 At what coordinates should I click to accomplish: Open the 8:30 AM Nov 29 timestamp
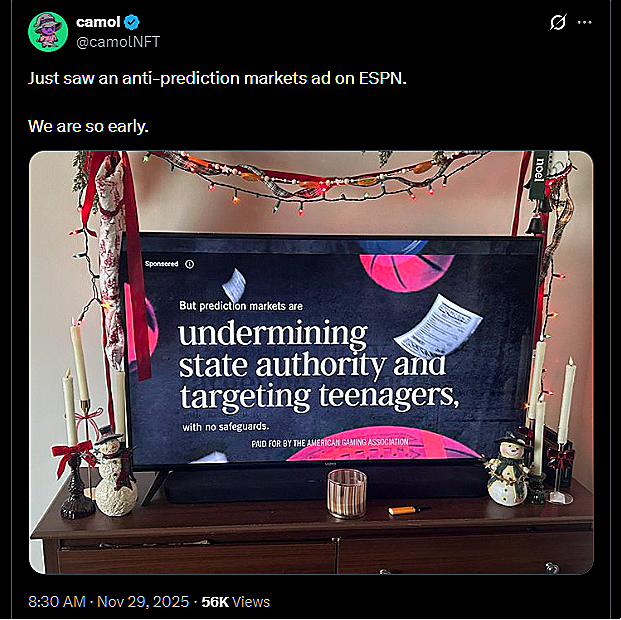pos(109,602)
